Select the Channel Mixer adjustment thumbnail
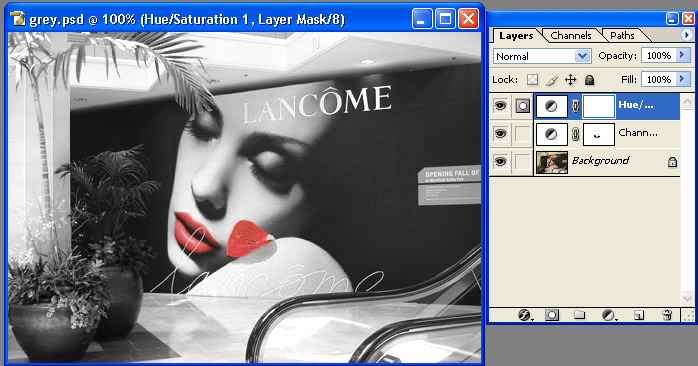The height and width of the screenshot is (366, 698). [551, 134]
